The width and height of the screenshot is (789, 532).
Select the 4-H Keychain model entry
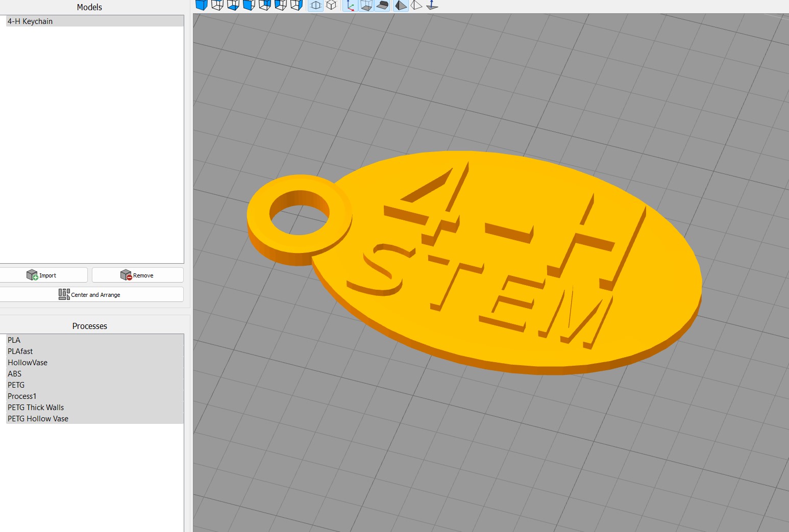tap(95, 21)
